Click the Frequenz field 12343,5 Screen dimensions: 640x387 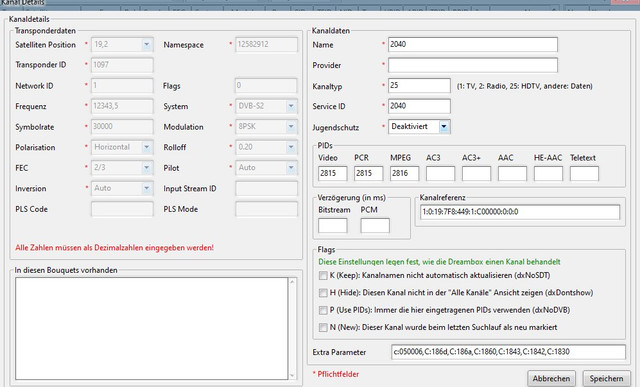[x=122, y=106]
